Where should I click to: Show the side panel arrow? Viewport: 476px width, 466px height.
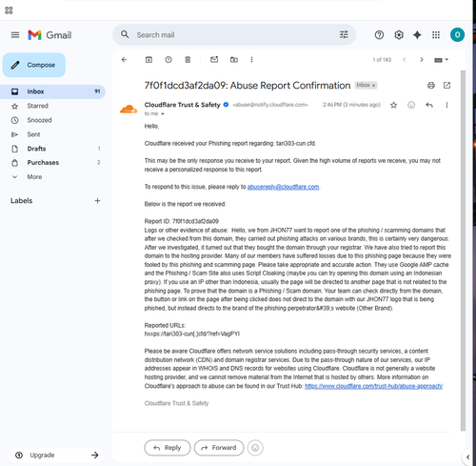467,456
